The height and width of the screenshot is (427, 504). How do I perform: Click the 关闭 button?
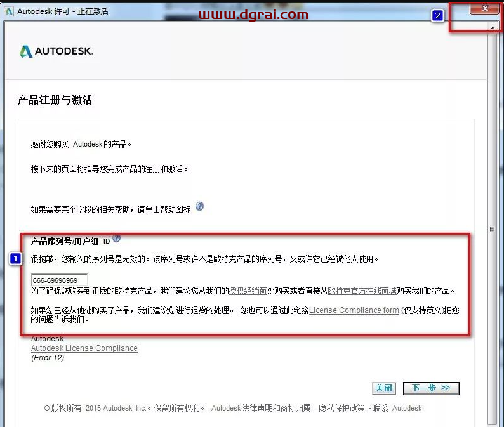click(384, 388)
